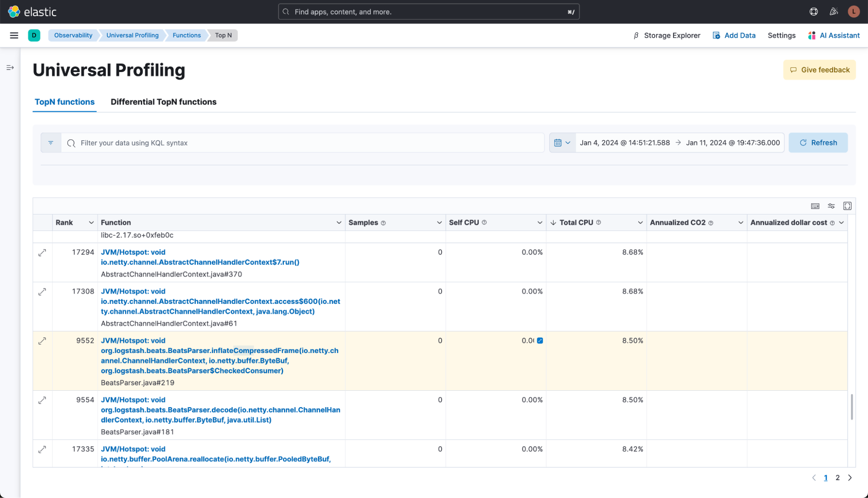The width and height of the screenshot is (868, 498).
Task: Open the help menu icon in header
Action: click(814, 12)
